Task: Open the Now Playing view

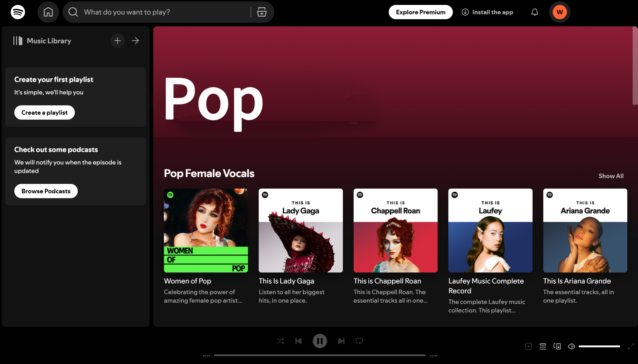Action: (528, 346)
